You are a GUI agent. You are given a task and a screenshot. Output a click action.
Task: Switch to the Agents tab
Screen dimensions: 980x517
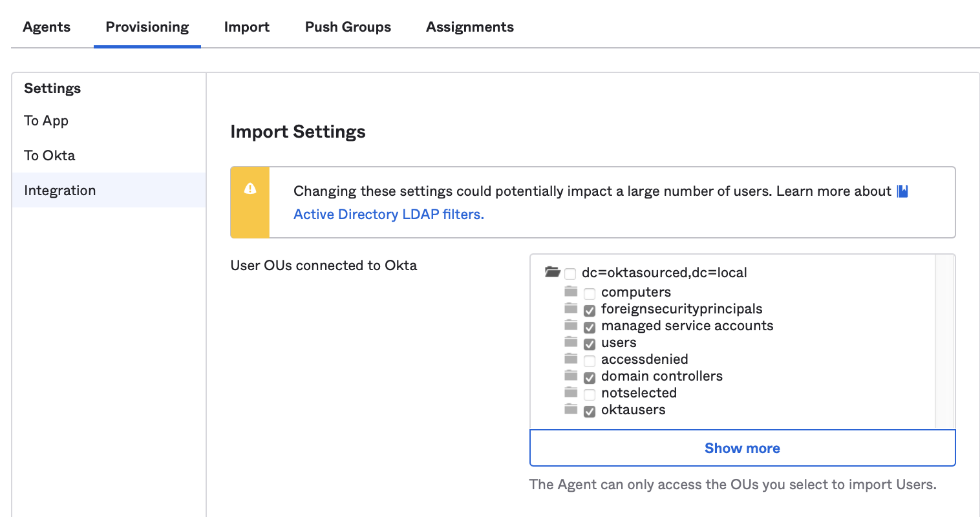tap(47, 27)
